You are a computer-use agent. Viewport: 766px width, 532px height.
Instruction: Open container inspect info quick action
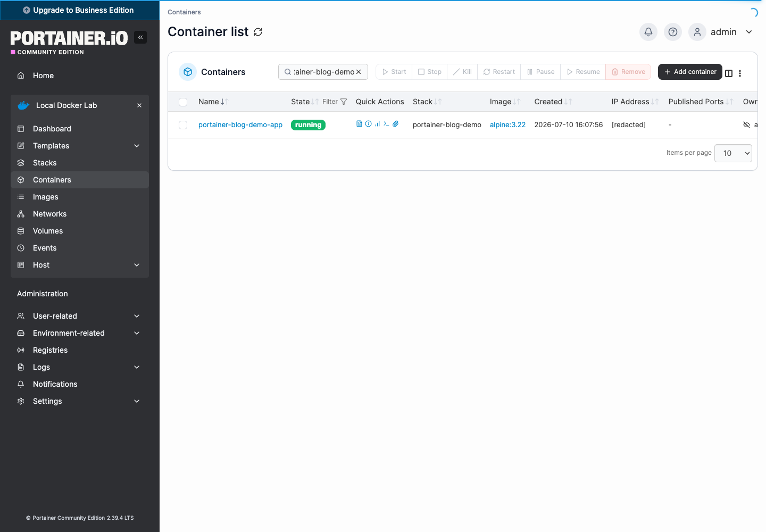coord(368,124)
